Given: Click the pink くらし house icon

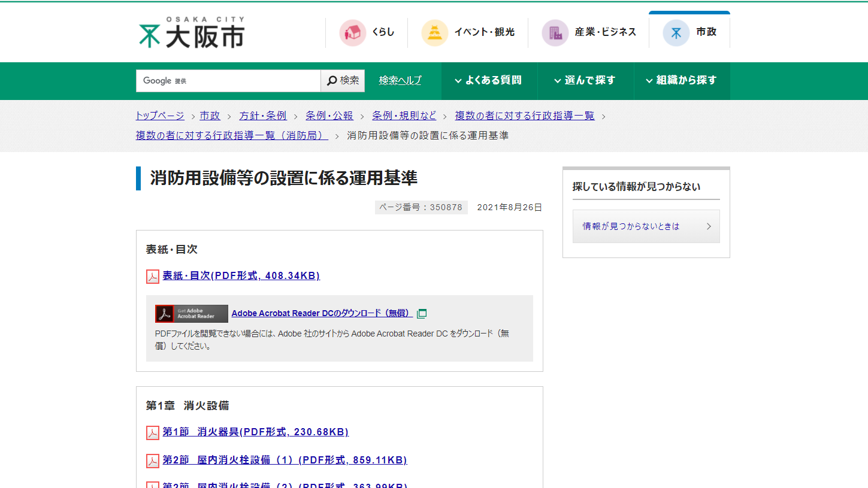Looking at the screenshot, I should 352,32.
